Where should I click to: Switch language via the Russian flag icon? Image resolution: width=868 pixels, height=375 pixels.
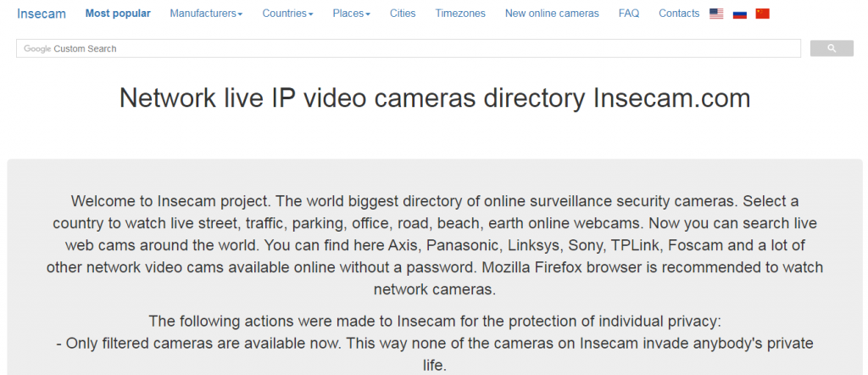tap(739, 14)
